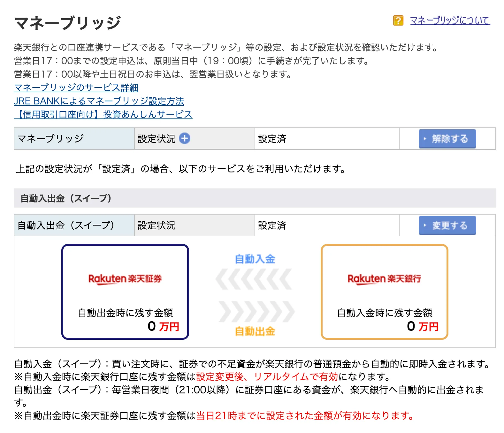Image resolution: width=504 pixels, height=433 pixels.
Task: Click the blue 自動入金 label
Action: 255,259
